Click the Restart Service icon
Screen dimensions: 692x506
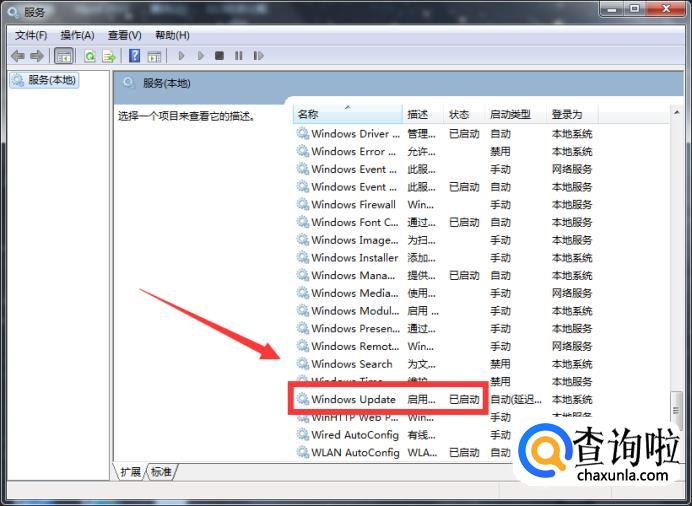point(258,56)
